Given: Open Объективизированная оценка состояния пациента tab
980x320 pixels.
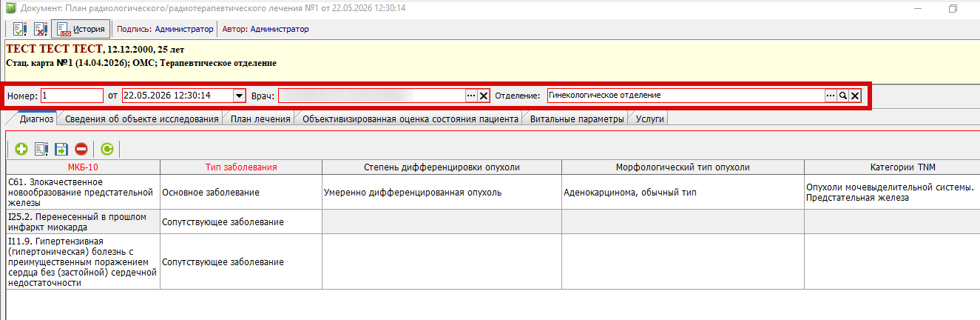Looking at the screenshot, I should pyautogui.click(x=410, y=119).
